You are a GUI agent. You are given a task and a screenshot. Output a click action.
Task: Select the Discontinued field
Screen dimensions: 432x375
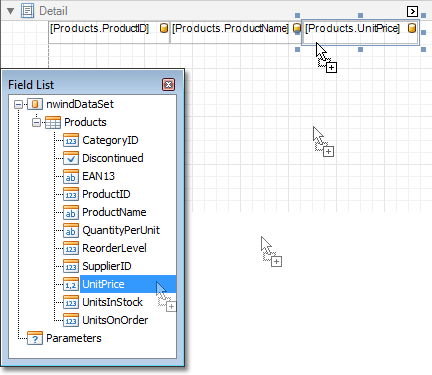point(113,158)
